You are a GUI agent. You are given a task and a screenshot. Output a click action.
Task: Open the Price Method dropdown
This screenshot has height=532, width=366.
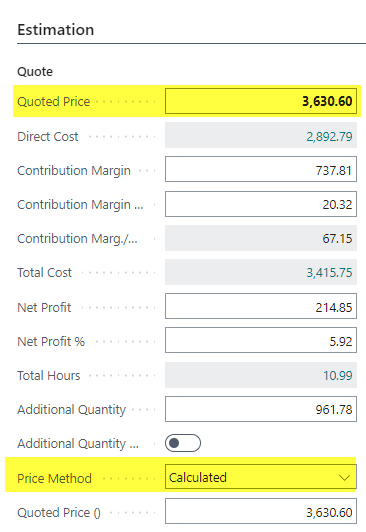(x=261, y=477)
